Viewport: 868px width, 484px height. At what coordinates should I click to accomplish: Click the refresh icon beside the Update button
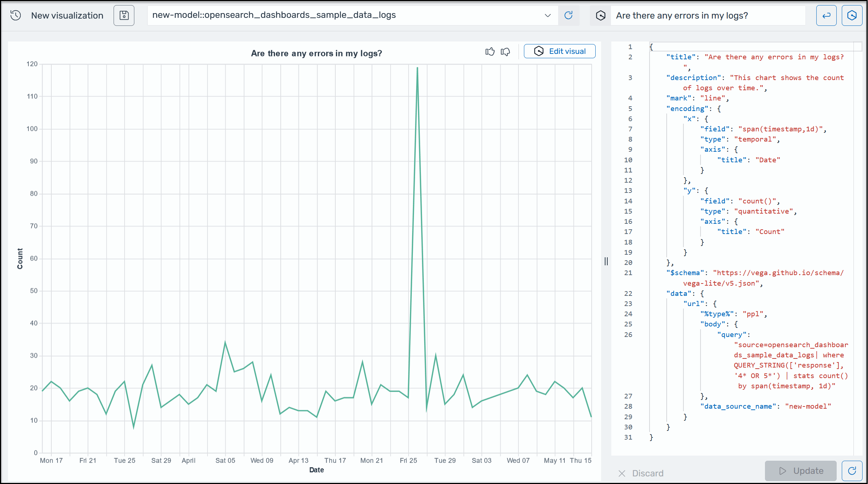852,471
